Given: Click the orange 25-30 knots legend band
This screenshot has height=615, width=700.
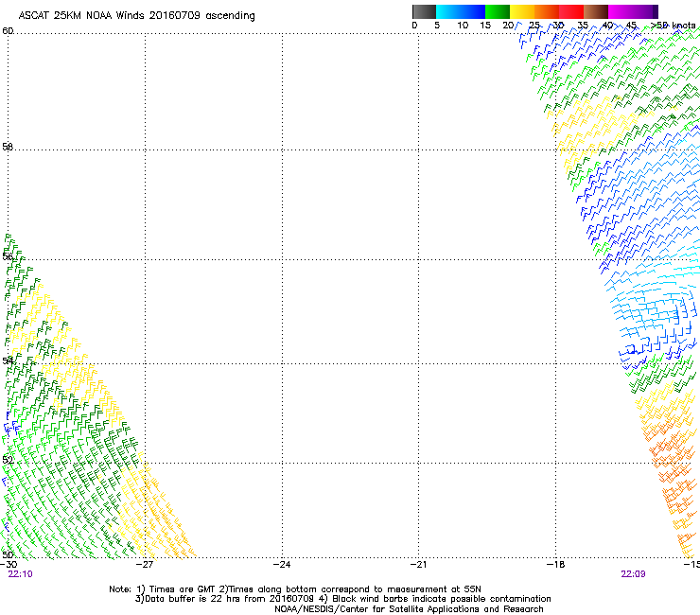Looking at the screenshot, I should [x=547, y=11].
